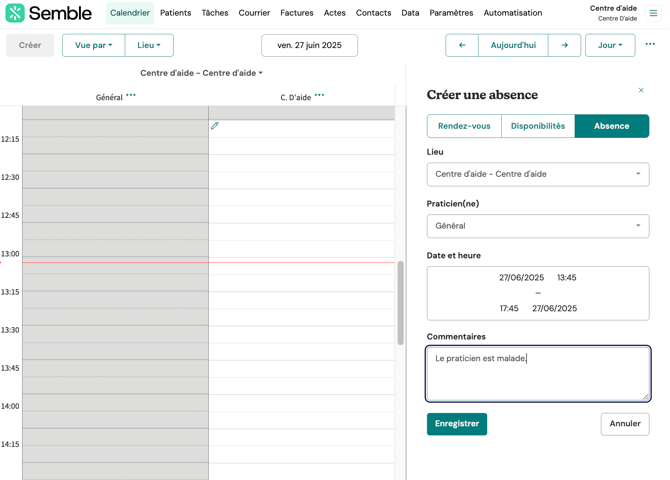Open the Vue par dropdown
This screenshot has height=480, width=670.
(x=93, y=45)
